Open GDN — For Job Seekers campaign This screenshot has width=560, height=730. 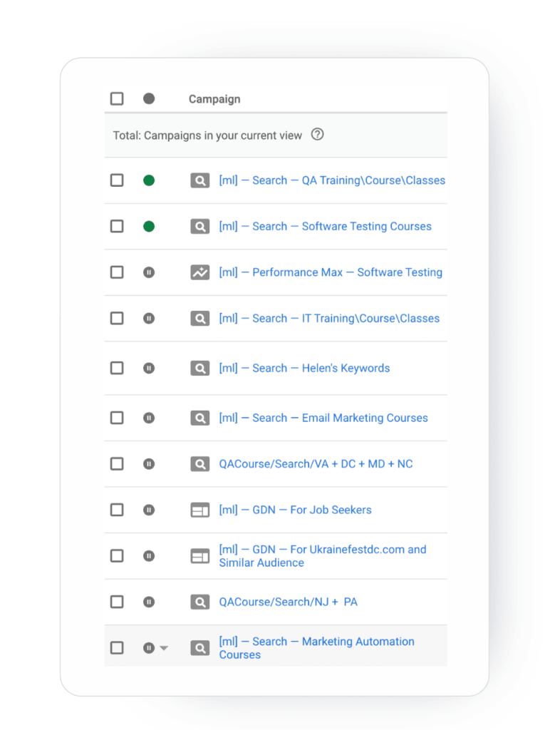tap(295, 510)
